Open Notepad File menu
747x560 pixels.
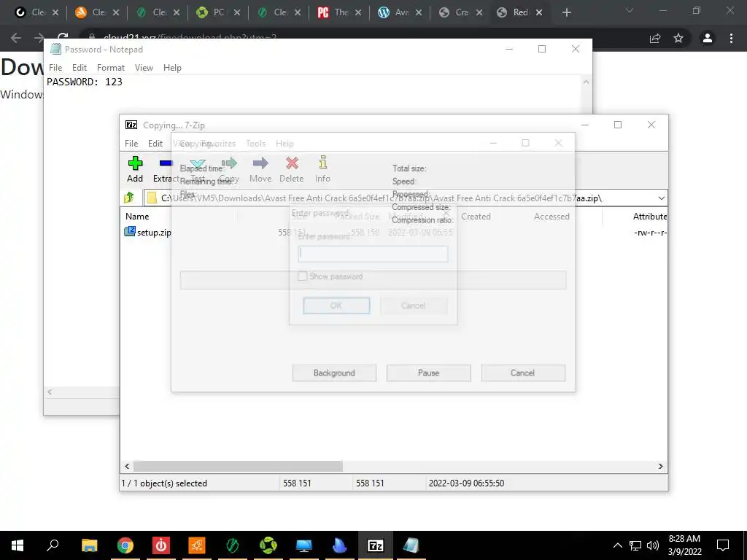[x=55, y=68]
